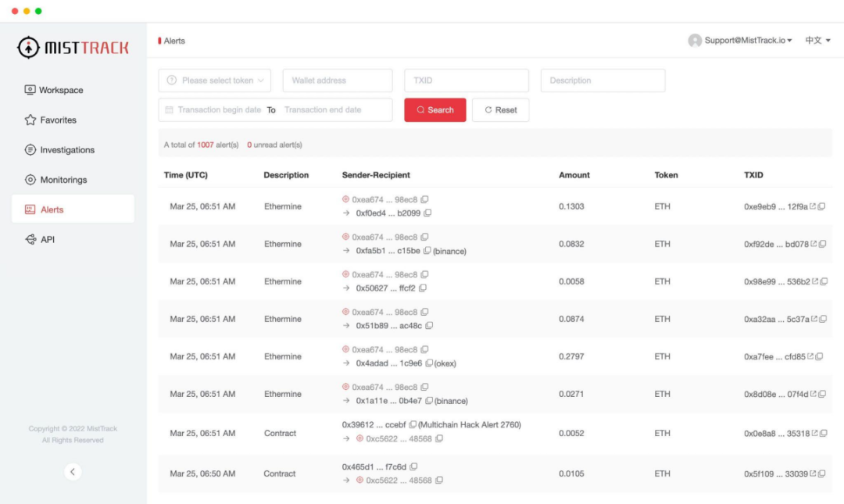Copy the 0x465d1 ... f7c6d sender address

pyautogui.click(x=413, y=466)
